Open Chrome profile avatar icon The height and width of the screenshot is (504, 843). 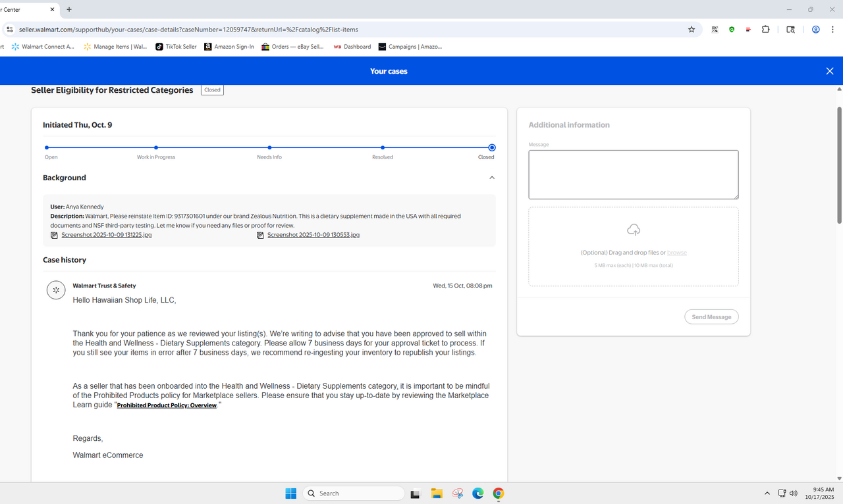815,30
